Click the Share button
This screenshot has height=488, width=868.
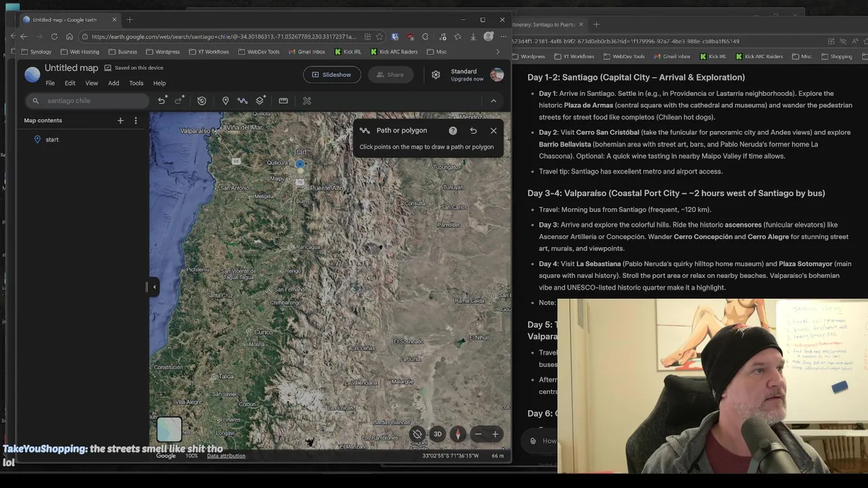pyautogui.click(x=390, y=75)
